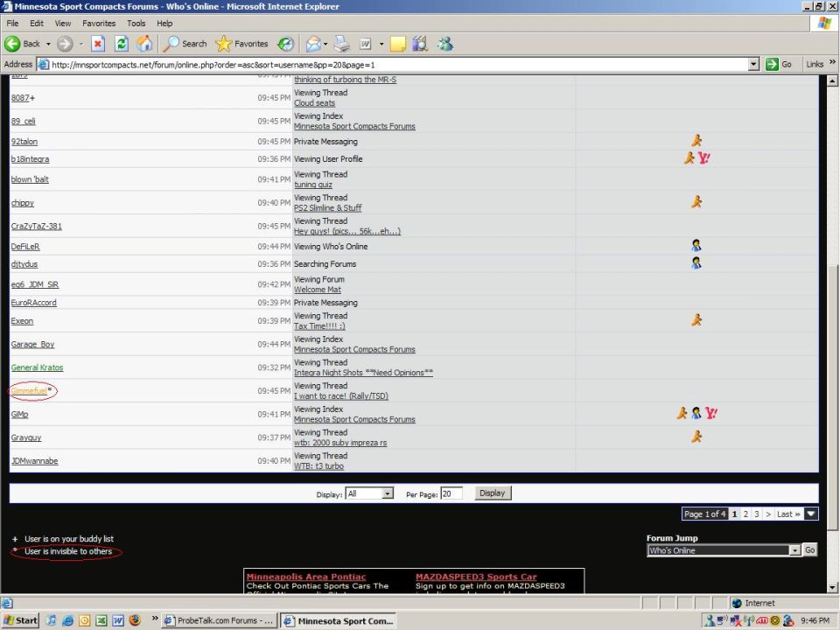Open the Research toolbar icon

421,44
